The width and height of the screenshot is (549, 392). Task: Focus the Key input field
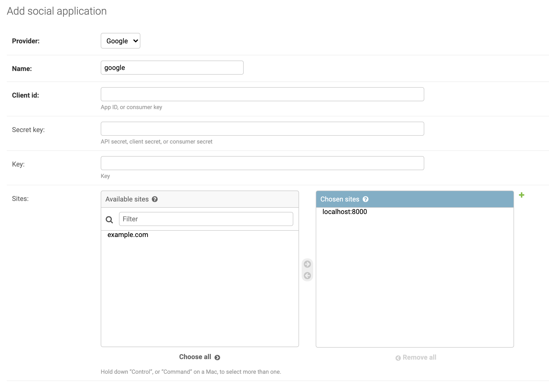(262, 163)
